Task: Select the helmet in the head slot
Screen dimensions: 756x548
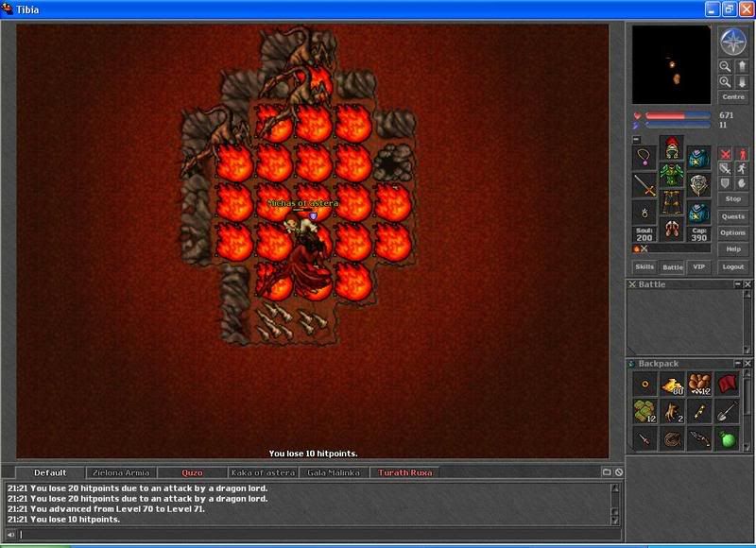Action: click(x=672, y=147)
